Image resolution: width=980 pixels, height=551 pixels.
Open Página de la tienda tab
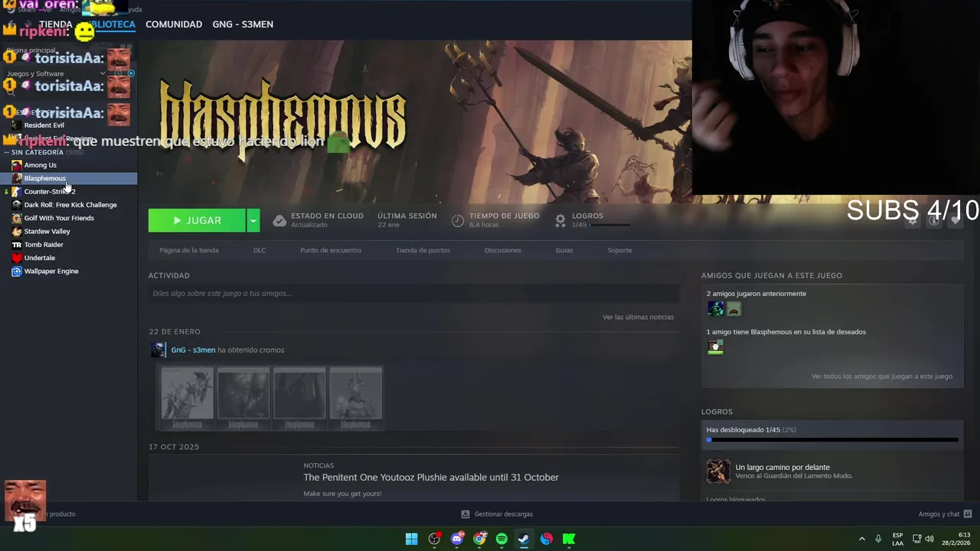point(189,250)
